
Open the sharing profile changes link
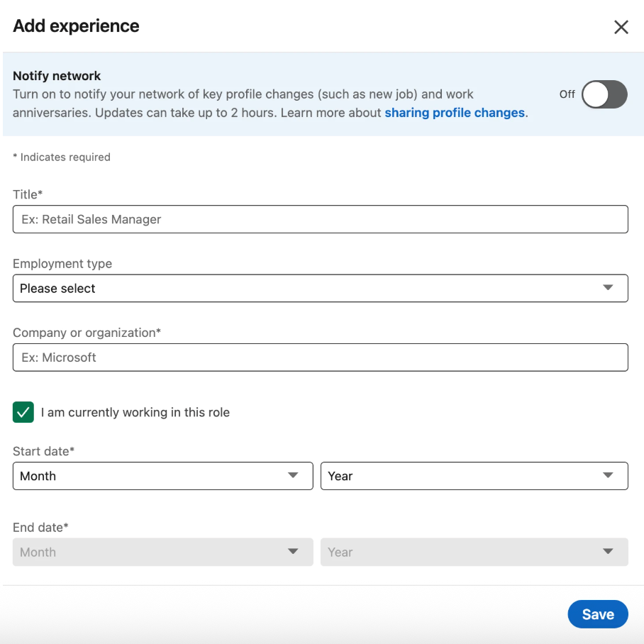click(454, 113)
